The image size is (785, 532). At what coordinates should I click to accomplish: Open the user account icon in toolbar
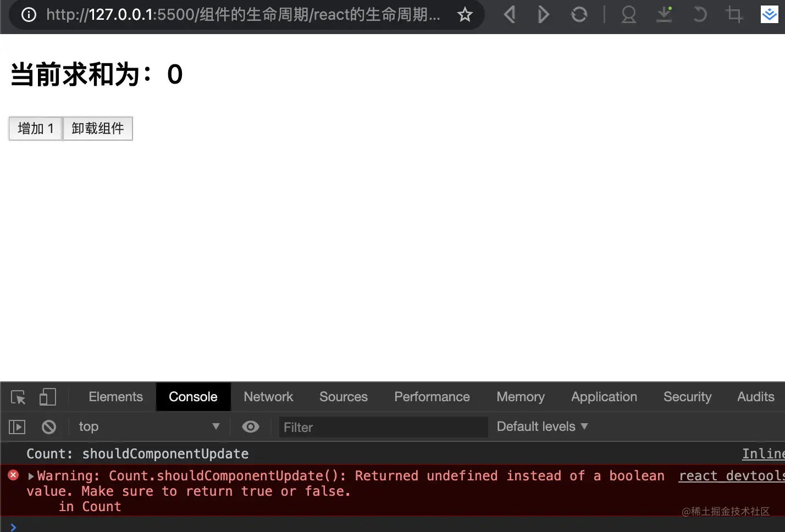pos(628,15)
